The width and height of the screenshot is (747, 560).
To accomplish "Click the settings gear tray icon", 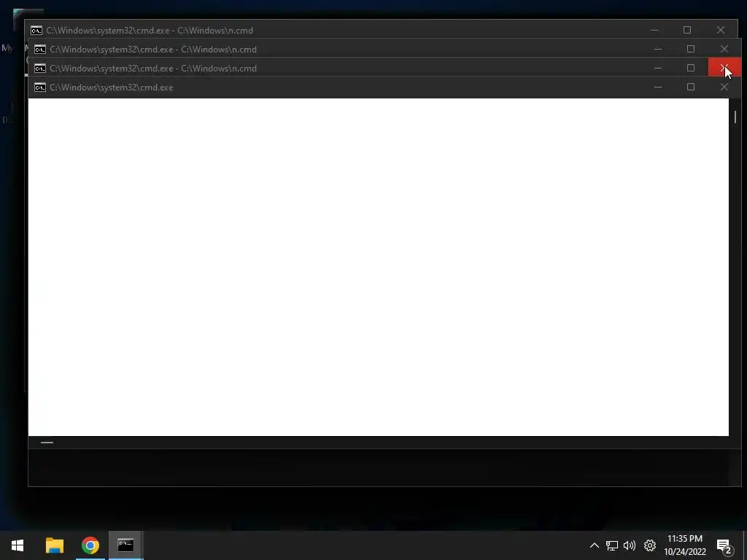I will (650, 545).
